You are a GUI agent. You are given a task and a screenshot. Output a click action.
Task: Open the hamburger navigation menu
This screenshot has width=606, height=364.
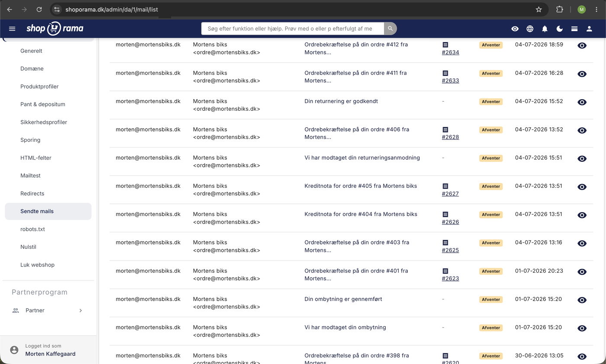point(12,29)
